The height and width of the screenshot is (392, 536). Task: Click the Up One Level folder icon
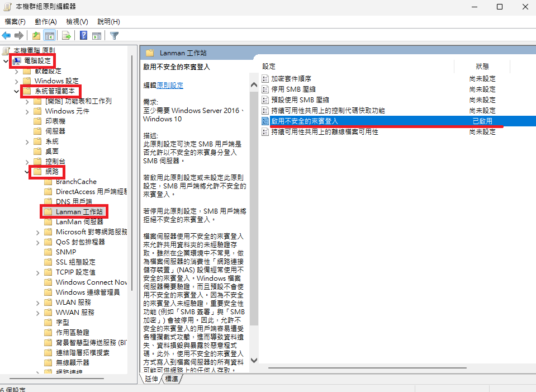(36, 36)
